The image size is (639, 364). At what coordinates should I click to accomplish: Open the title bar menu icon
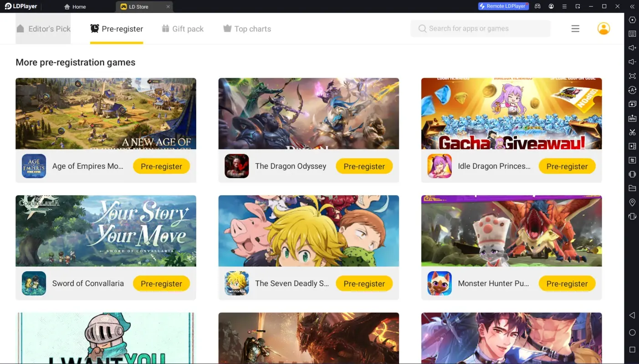[x=564, y=6]
